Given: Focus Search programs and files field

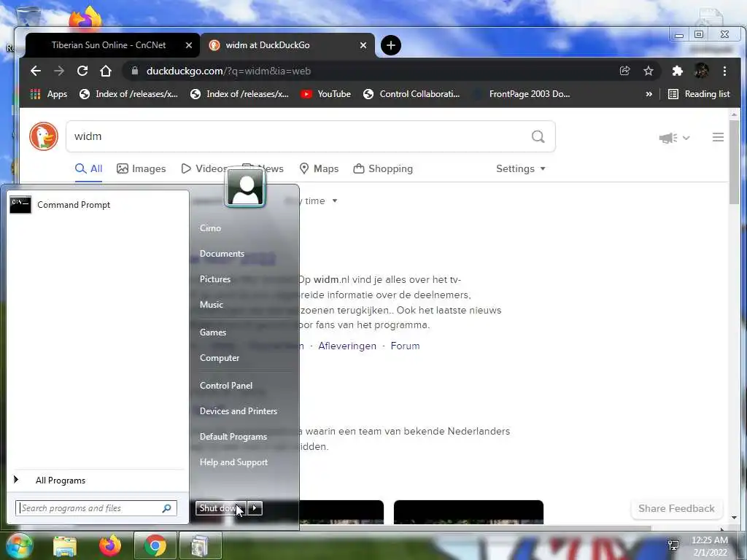Looking at the screenshot, I should (x=96, y=508).
